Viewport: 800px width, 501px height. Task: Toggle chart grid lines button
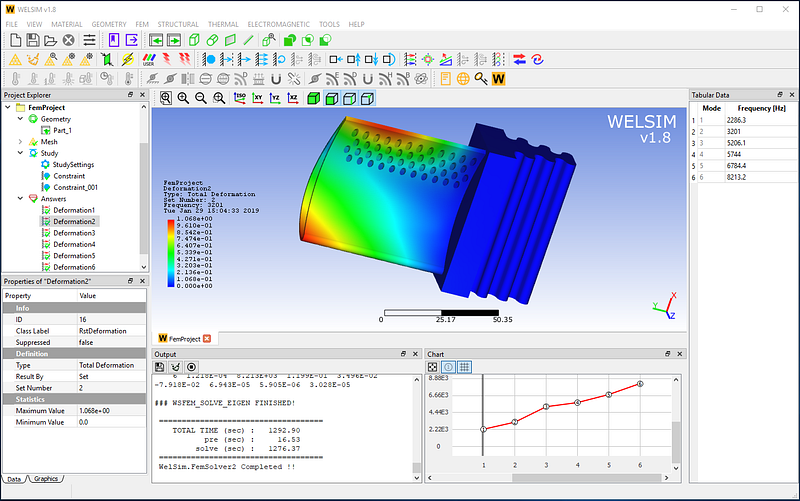click(x=464, y=367)
